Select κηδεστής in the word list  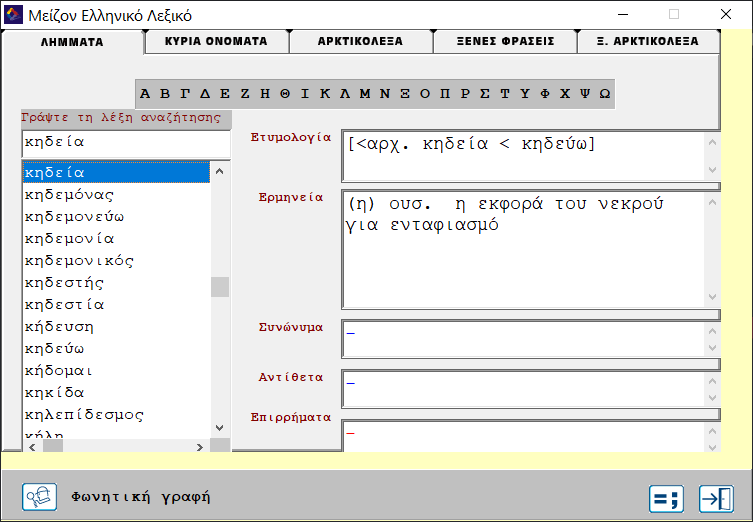[116, 283]
